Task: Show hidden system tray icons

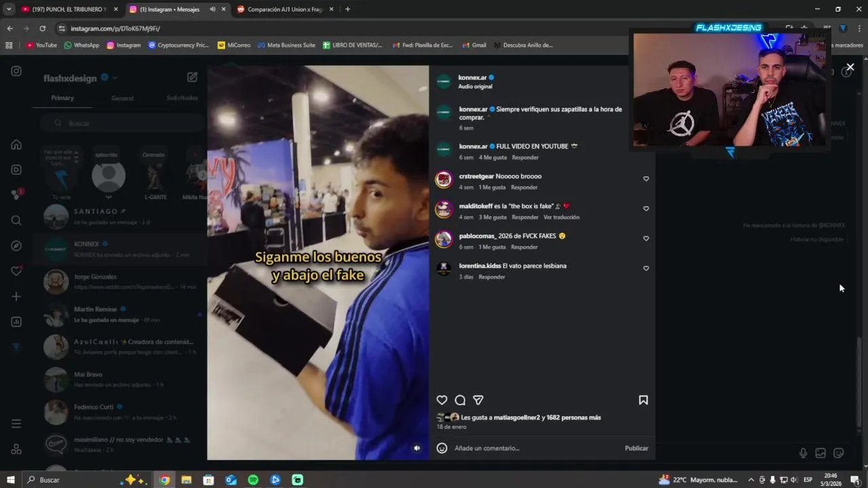Action: [x=751, y=480]
